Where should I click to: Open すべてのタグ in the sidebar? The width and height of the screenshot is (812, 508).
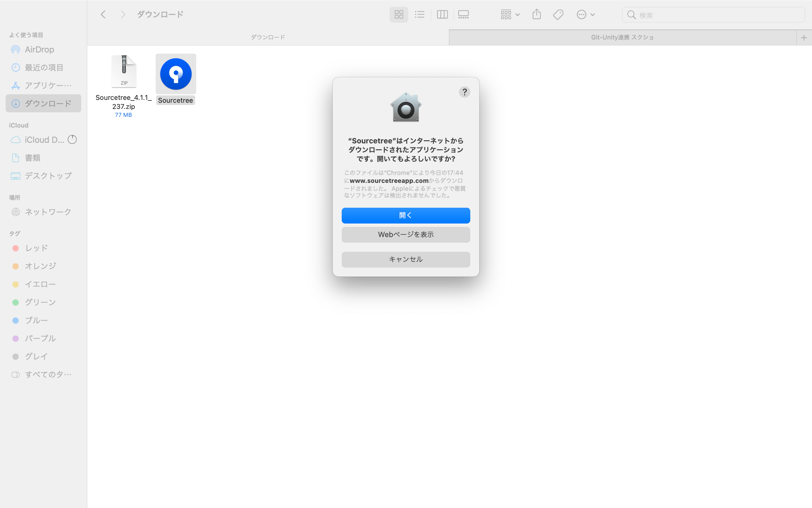point(43,375)
